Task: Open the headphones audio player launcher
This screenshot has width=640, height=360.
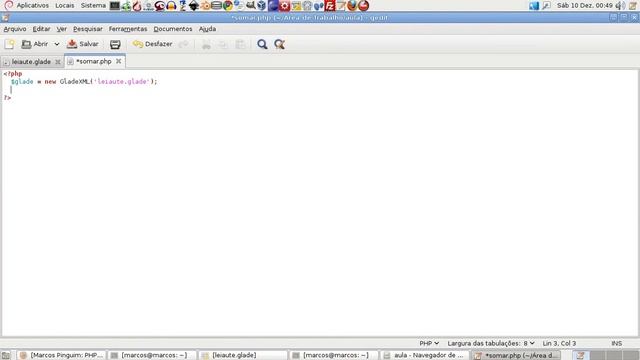Action: pos(171,5)
